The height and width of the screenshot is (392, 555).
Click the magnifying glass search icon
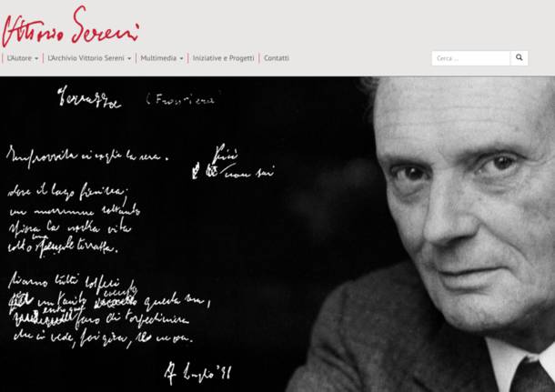pos(519,58)
